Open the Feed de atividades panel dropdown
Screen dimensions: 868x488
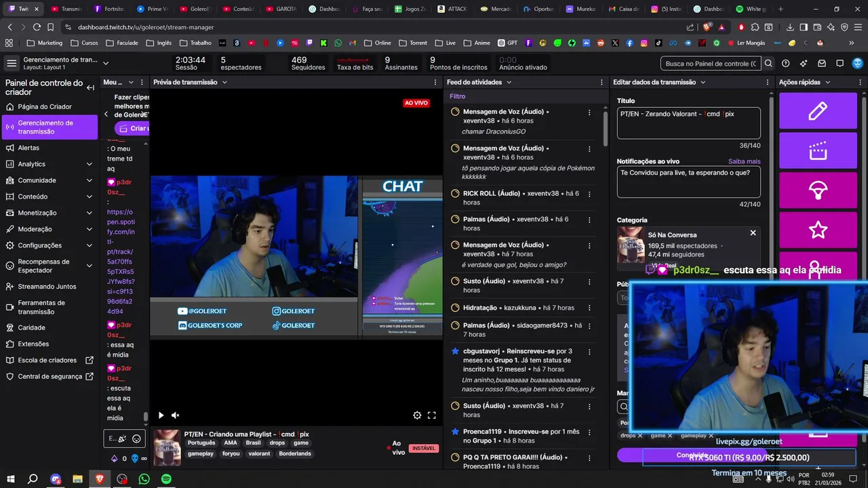509,82
